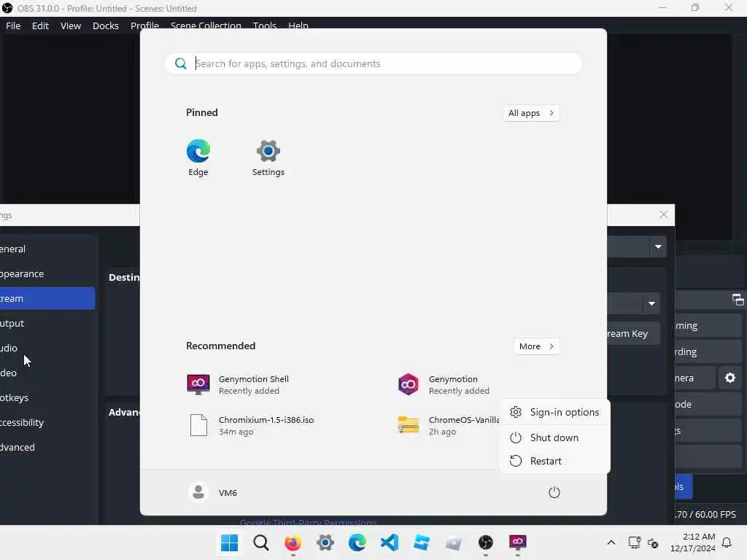The height and width of the screenshot is (560, 747).
Task: Open the clock and date 2:12 AM
Action: (x=693, y=542)
